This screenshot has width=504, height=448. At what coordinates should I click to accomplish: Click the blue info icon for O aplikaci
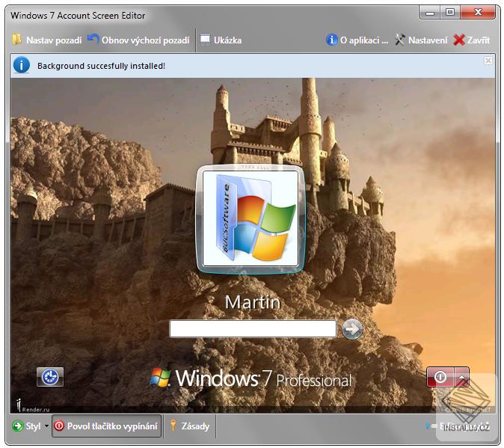tap(332, 40)
